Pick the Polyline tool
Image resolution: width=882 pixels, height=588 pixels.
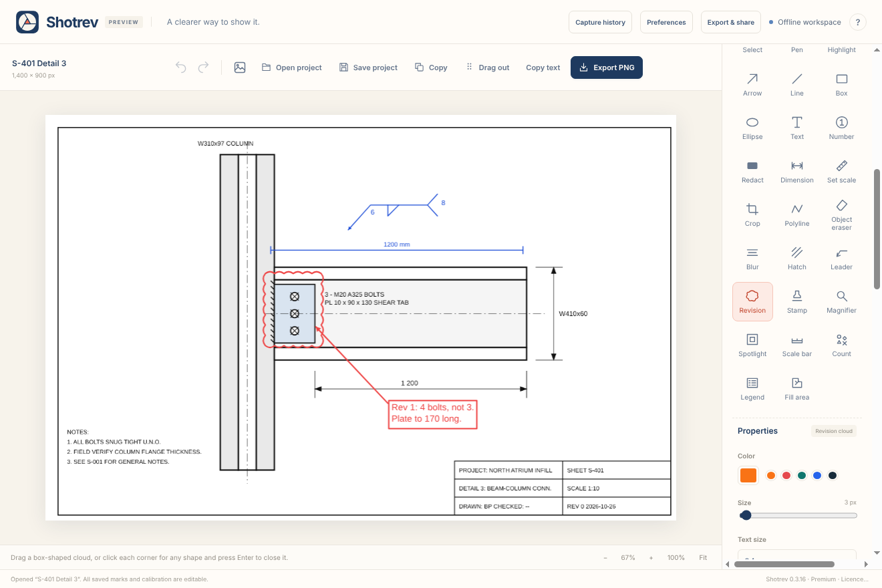click(797, 214)
